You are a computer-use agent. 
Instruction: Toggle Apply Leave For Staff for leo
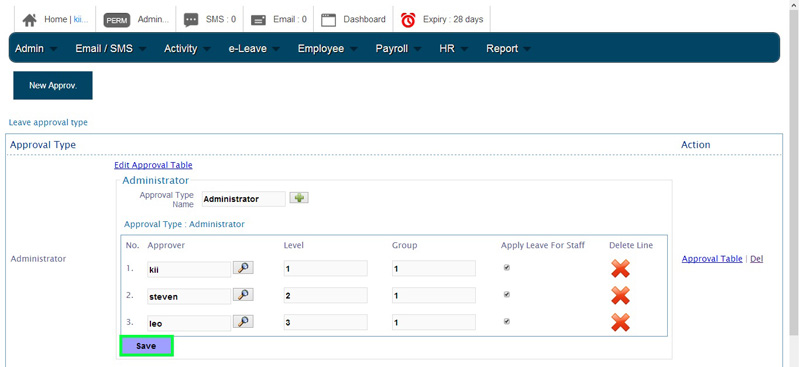(507, 322)
